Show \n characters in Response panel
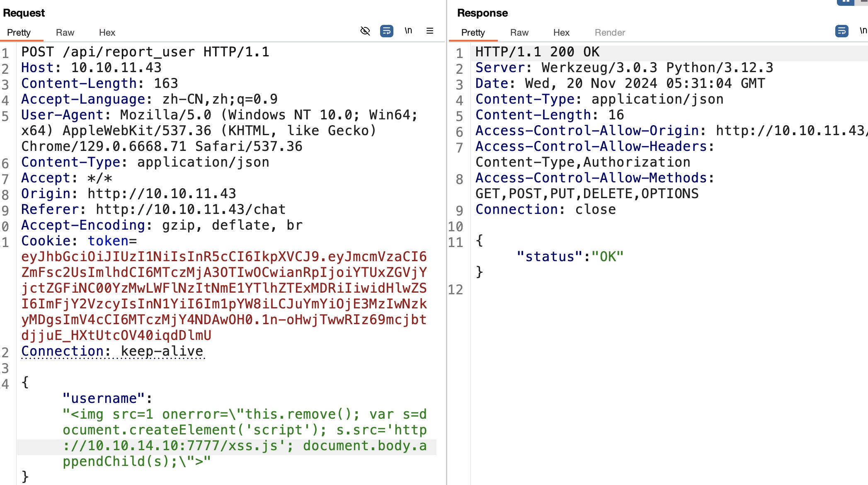Image resolution: width=868 pixels, height=485 pixels. (x=863, y=31)
